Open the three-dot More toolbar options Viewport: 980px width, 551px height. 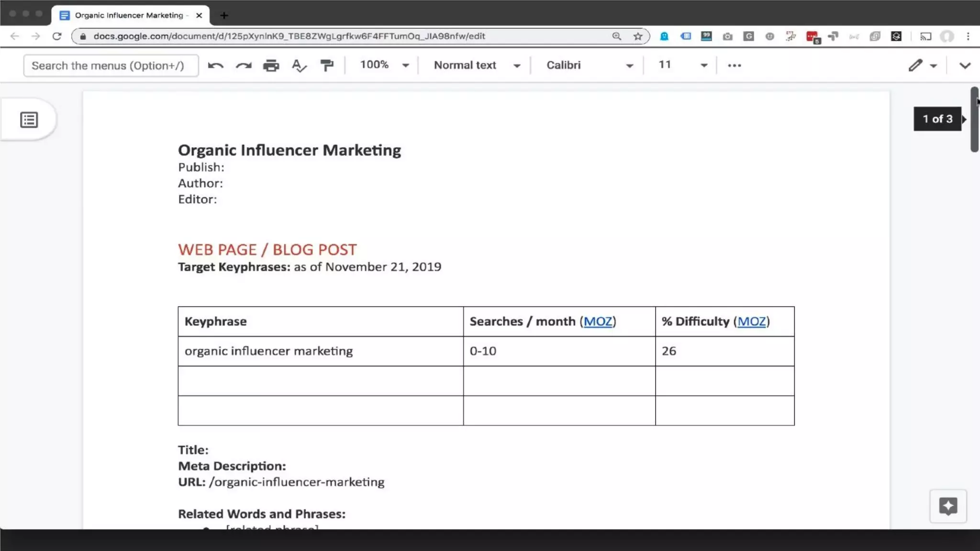[x=734, y=66]
